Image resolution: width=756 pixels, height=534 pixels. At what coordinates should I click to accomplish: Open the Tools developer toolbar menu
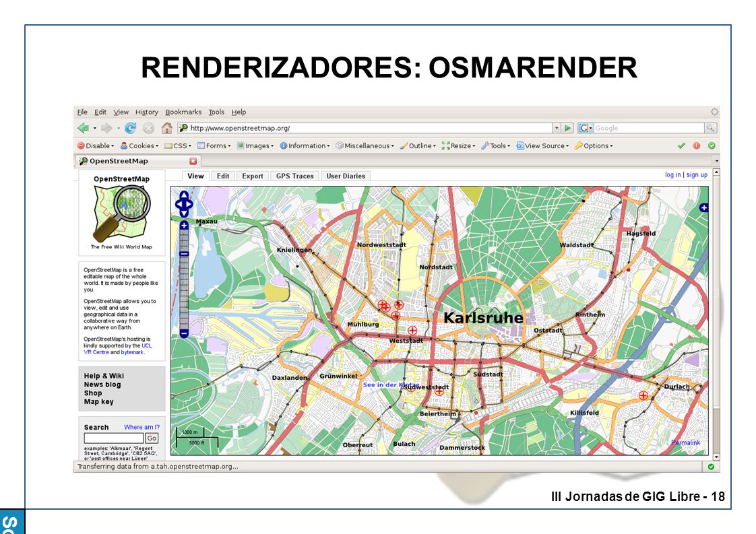[496, 145]
